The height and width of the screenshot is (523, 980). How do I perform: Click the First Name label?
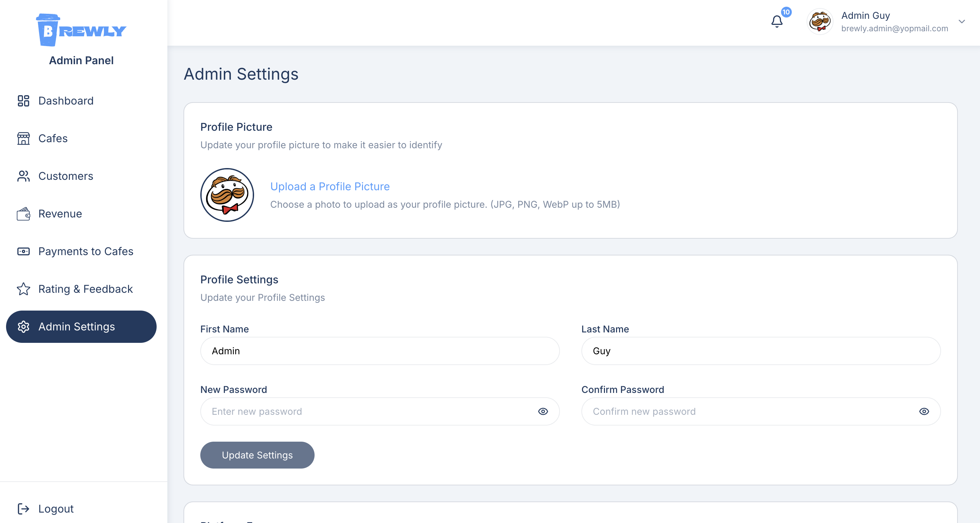(224, 329)
